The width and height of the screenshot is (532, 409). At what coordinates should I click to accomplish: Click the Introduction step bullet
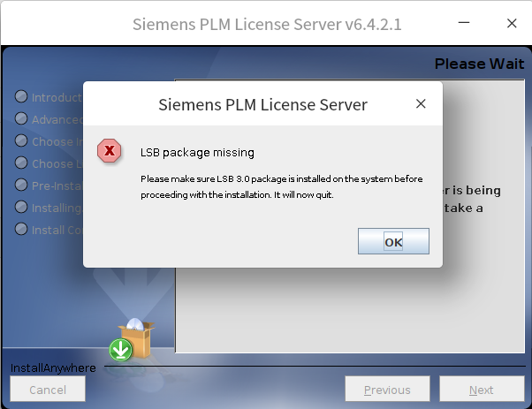click(21, 97)
